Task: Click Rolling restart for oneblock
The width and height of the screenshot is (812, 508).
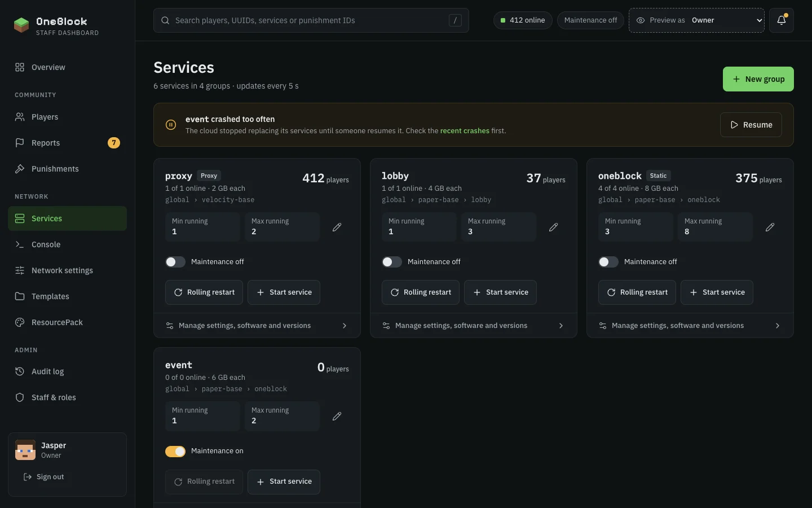Action: click(637, 292)
